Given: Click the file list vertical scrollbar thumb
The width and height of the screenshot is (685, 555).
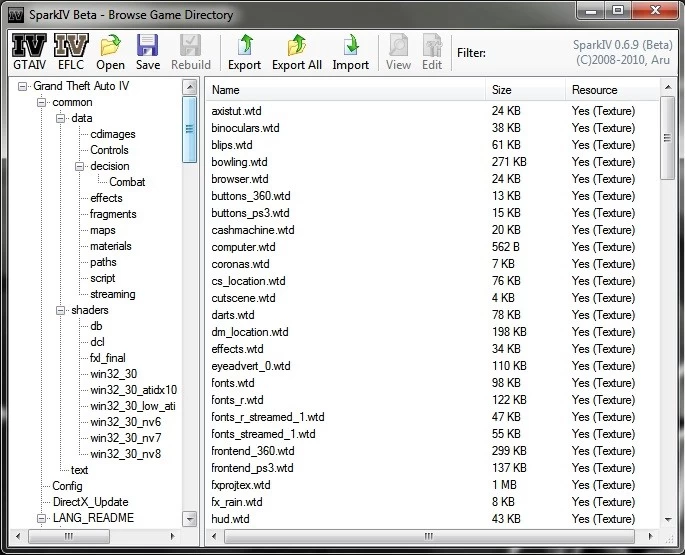Looking at the screenshot, I should click(667, 138).
